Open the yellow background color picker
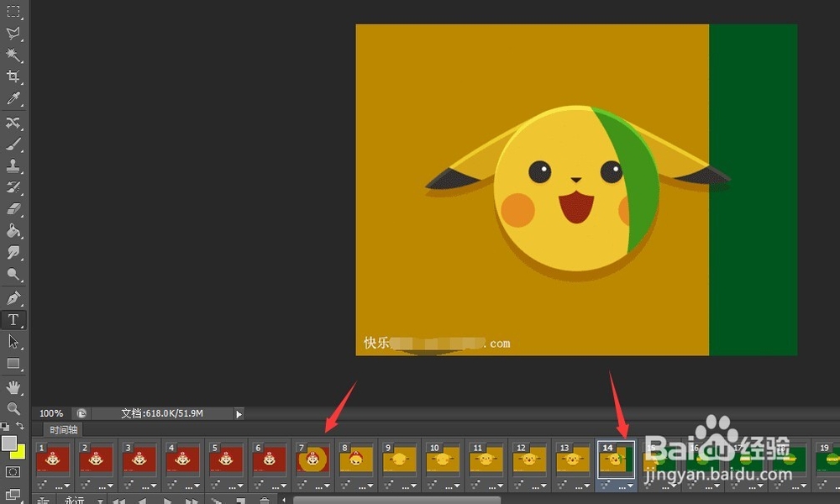840x504 pixels. point(20,454)
